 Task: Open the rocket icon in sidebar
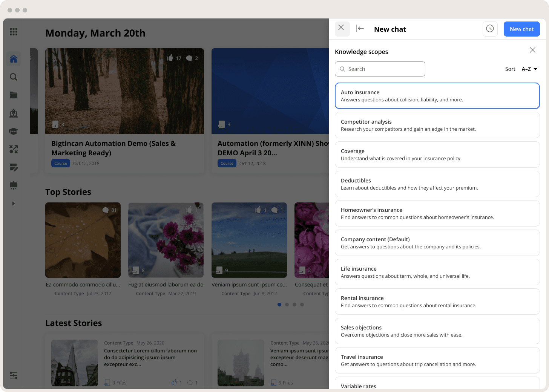pyautogui.click(x=14, y=113)
